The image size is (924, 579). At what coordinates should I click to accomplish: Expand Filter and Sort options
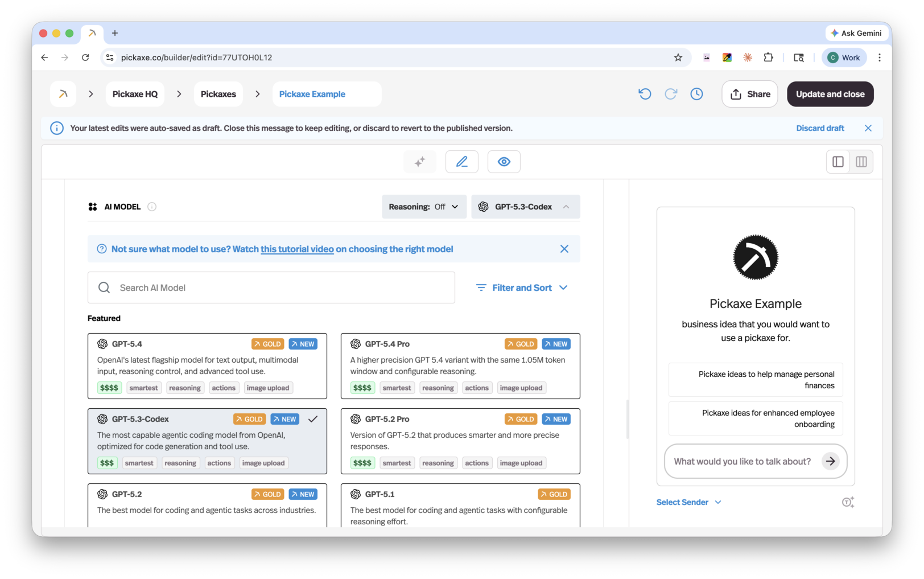click(x=522, y=288)
